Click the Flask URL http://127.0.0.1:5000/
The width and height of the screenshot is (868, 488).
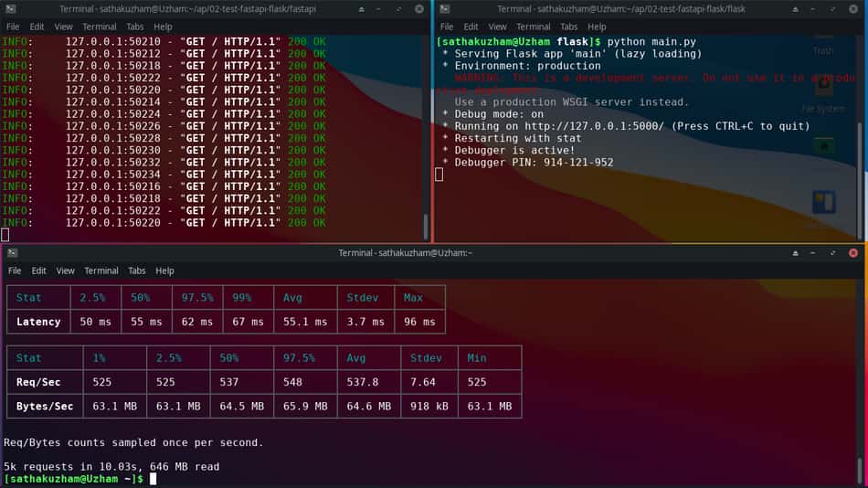pyautogui.click(x=594, y=126)
